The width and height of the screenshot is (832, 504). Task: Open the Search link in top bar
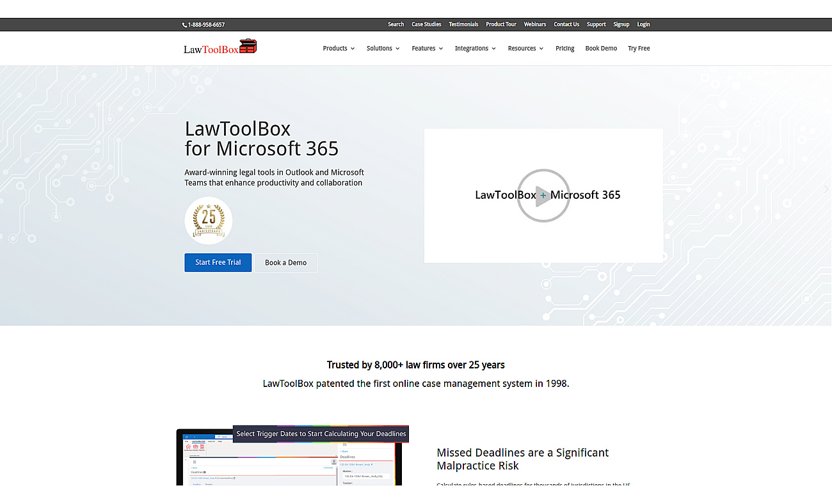[396, 24]
